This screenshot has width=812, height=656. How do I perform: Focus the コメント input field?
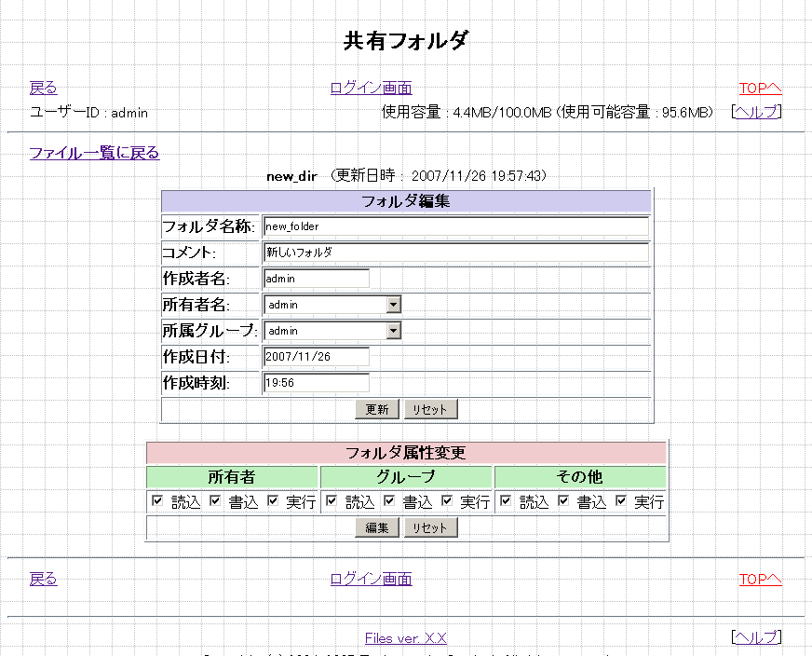(455, 253)
